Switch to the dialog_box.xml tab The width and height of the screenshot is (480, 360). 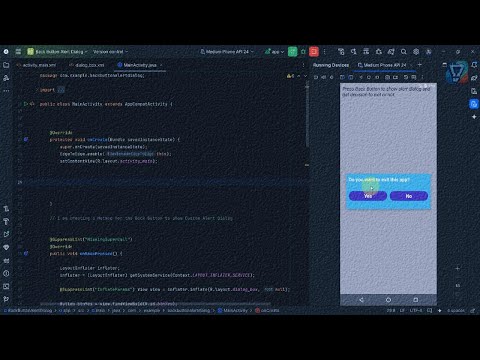click(87, 65)
